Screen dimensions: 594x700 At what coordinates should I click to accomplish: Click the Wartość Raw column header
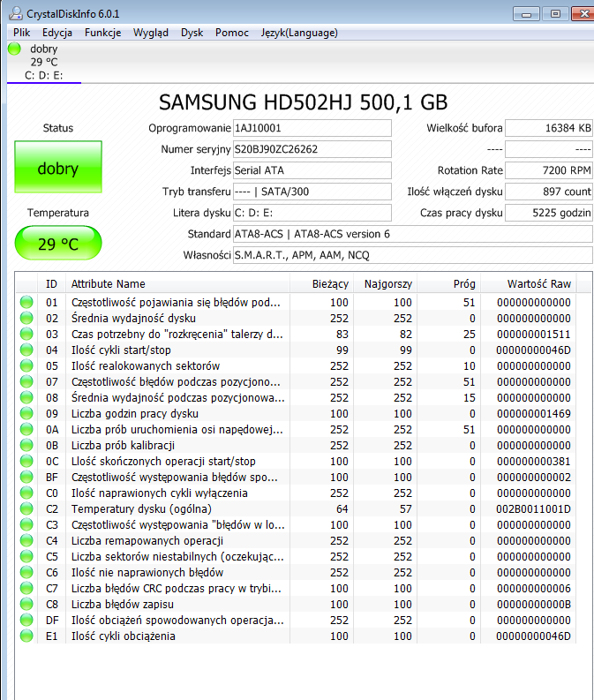pos(529,284)
